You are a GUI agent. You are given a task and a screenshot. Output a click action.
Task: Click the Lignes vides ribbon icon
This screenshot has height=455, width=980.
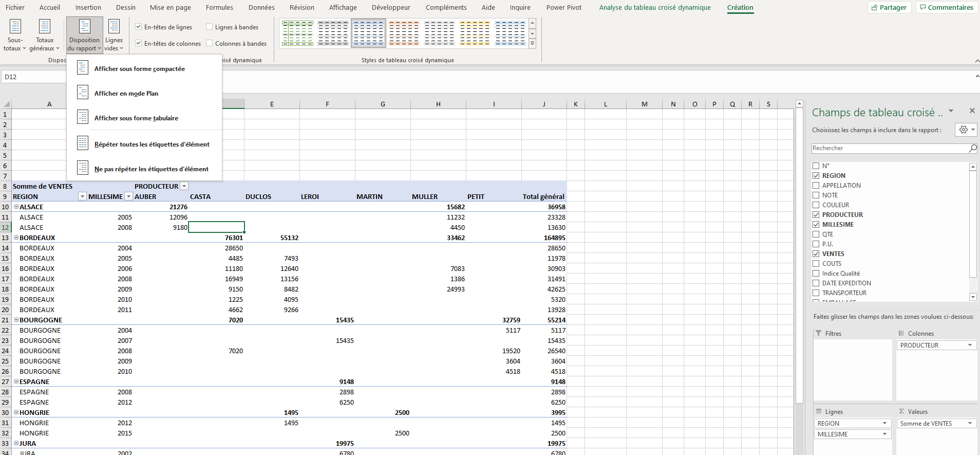click(114, 34)
